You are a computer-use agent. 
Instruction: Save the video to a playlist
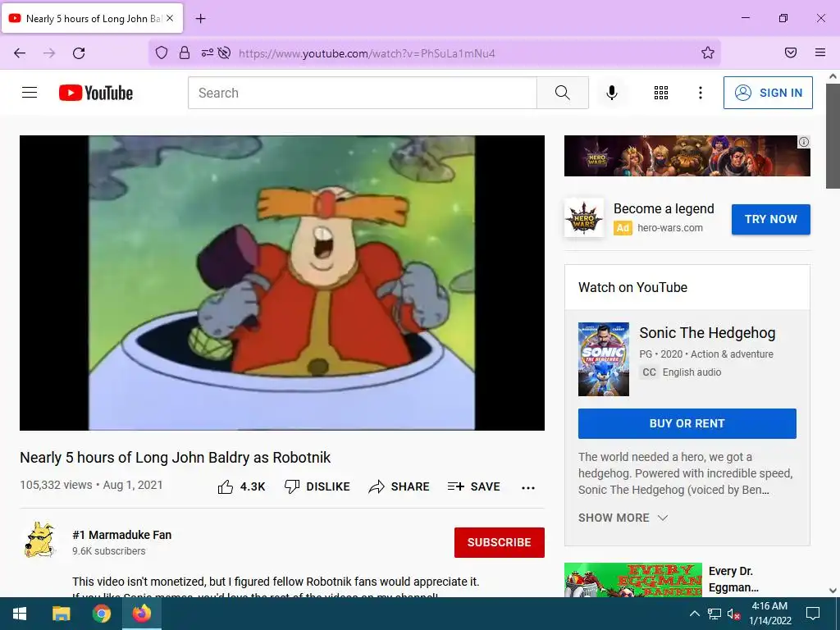pyautogui.click(x=473, y=486)
